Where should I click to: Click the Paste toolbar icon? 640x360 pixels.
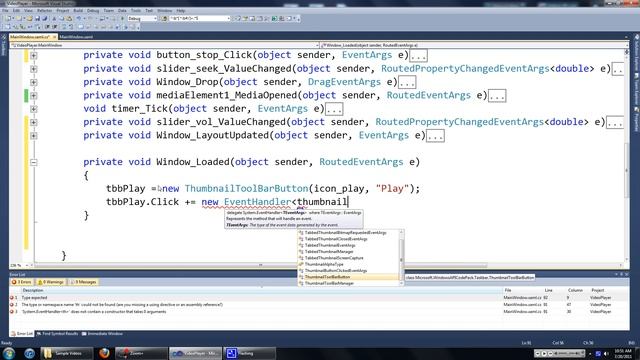(69, 18)
